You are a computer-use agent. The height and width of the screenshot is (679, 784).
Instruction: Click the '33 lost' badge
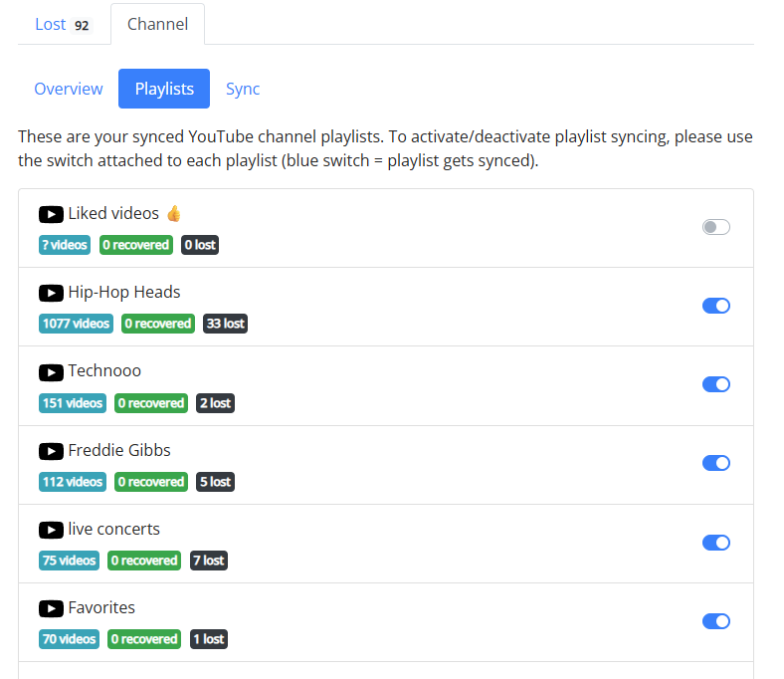point(225,324)
